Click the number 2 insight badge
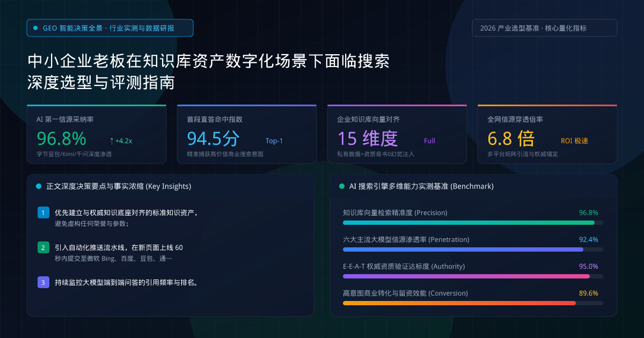Viewport: 644px width, 338px height. (43, 248)
